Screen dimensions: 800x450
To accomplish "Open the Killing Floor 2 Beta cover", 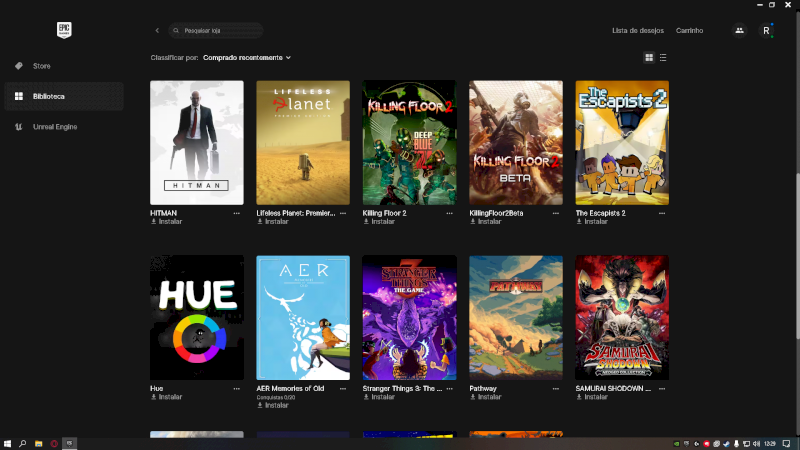I will pos(516,142).
